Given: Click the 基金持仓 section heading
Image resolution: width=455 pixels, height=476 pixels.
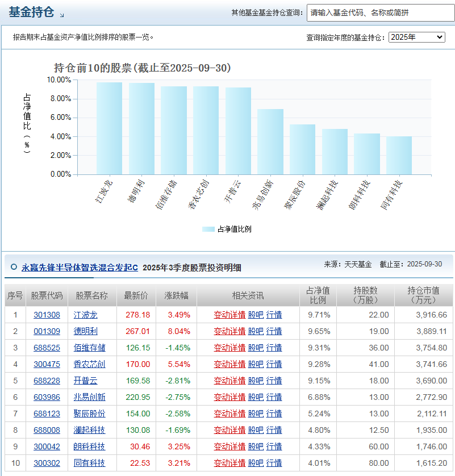Looking at the screenshot, I should [31, 12].
